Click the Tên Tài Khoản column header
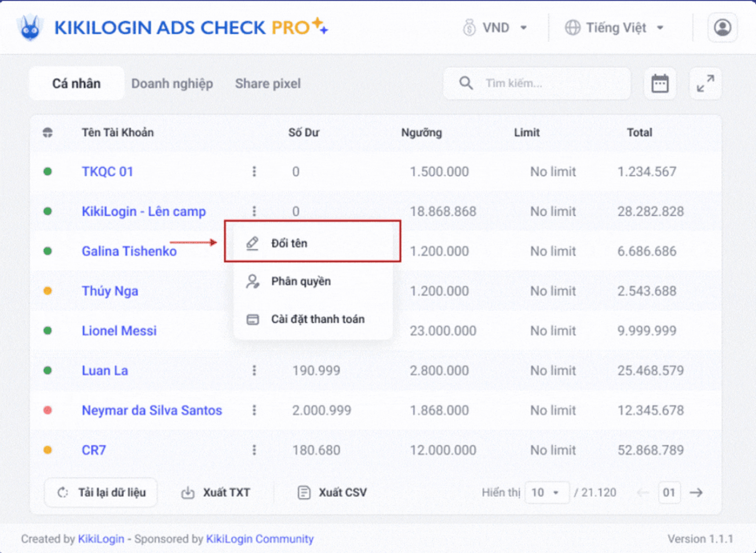The height and width of the screenshot is (553, 756). point(118,133)
